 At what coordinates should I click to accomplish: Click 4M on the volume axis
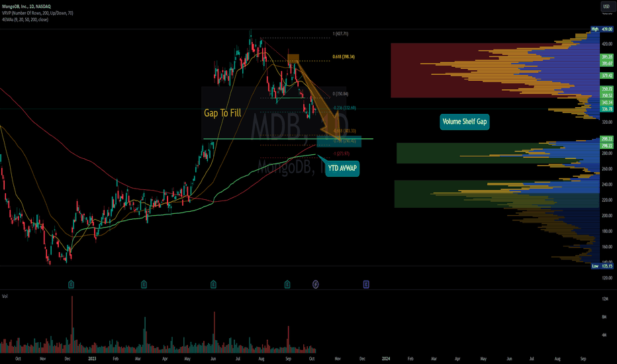604,336
